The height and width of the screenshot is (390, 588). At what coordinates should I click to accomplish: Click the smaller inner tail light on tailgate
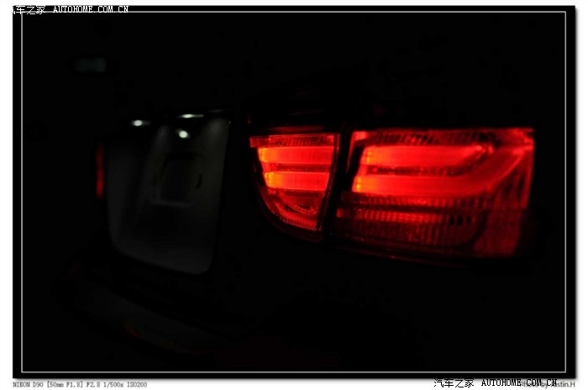coord(294,177)
